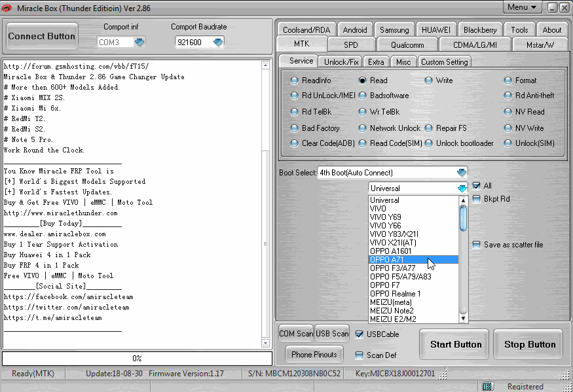Open the Custom Setting sub-tab
Viewport: 573px width, 392px height.
point(445,62)
